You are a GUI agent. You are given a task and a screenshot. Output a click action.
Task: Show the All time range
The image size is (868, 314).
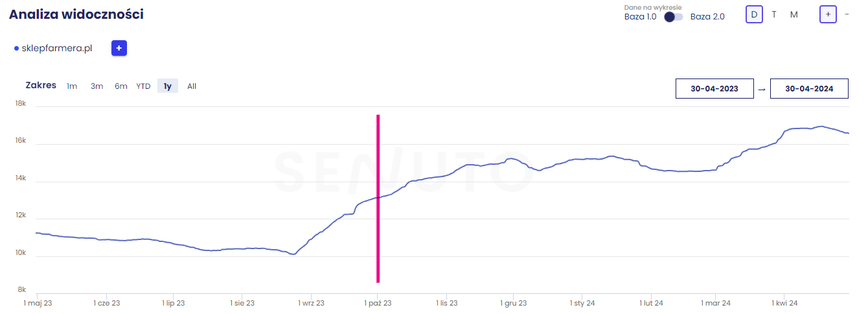[x=192, y=86]
